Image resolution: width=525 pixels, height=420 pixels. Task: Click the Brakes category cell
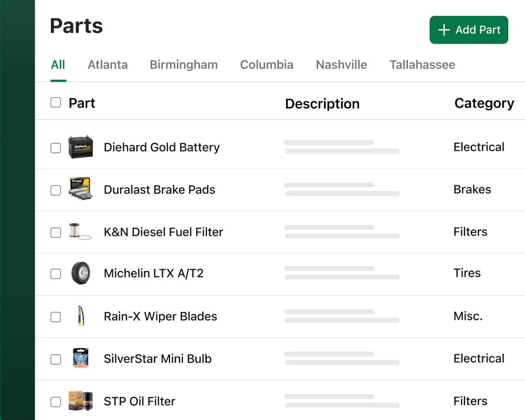tap(472, 190)
